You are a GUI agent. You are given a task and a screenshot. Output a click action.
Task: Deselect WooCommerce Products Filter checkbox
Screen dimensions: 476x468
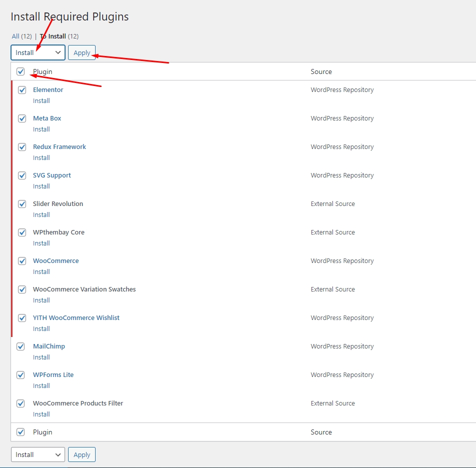(x=21, y=403)
